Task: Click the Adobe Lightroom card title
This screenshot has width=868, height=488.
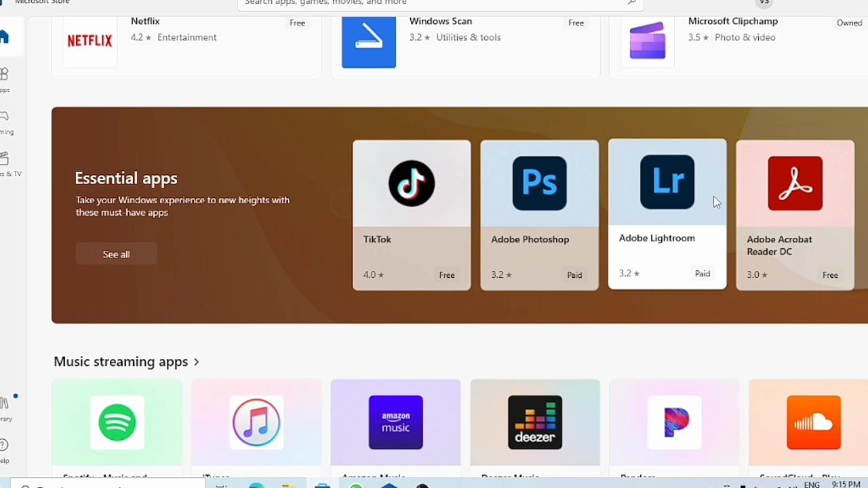Action: click(656, 238)
